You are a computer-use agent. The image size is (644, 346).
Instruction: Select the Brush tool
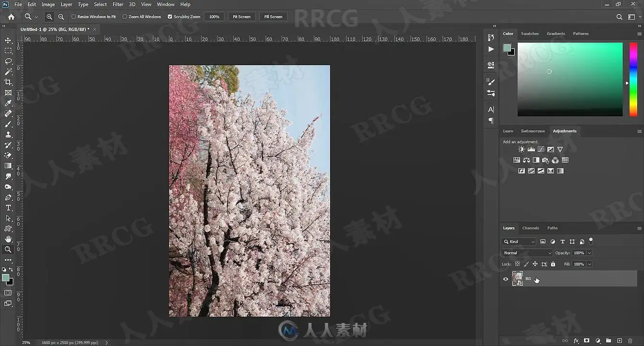(x=8, y=124)
